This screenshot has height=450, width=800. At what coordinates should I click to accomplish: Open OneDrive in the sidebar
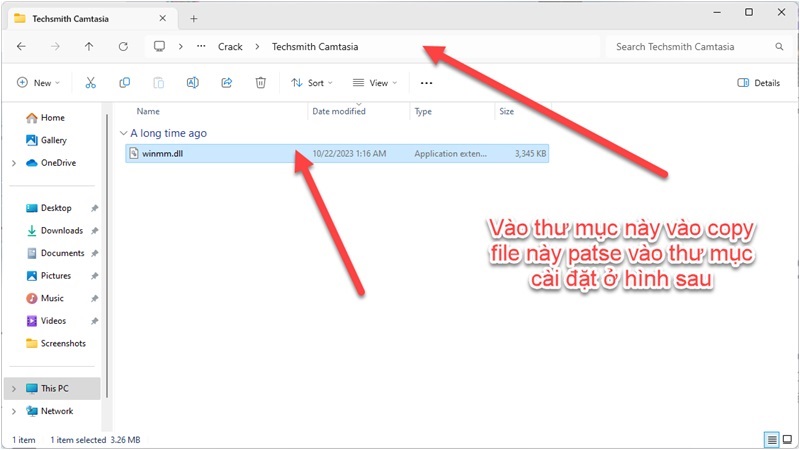pos(51,163)
